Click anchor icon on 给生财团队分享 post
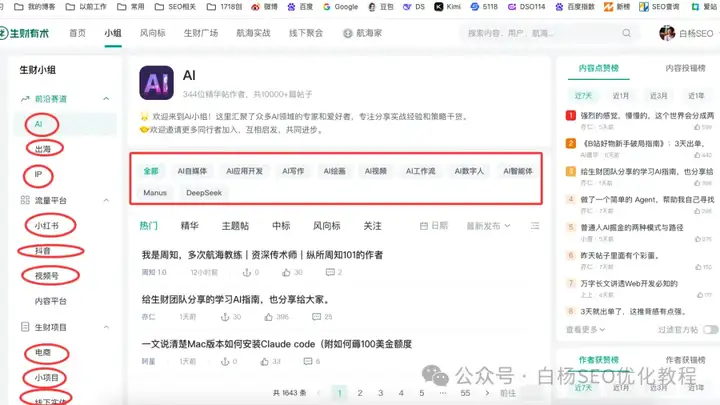 point(225,317)
